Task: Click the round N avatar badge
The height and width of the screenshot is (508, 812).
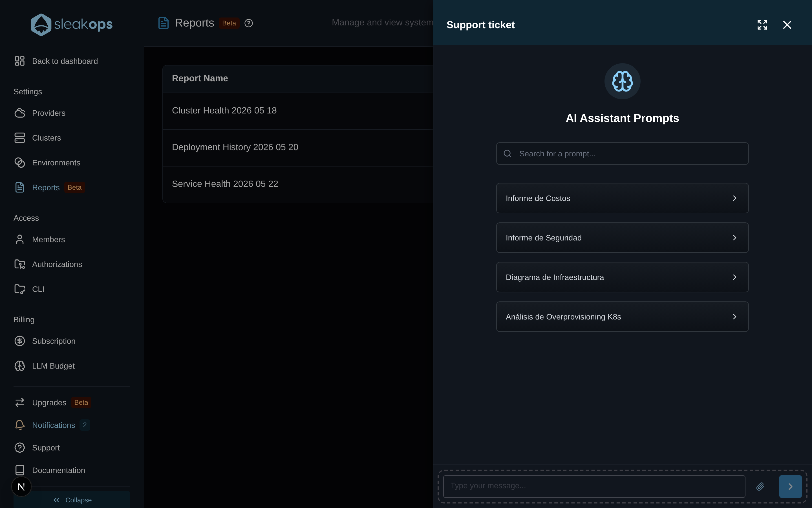Action: tap(21, 487)
